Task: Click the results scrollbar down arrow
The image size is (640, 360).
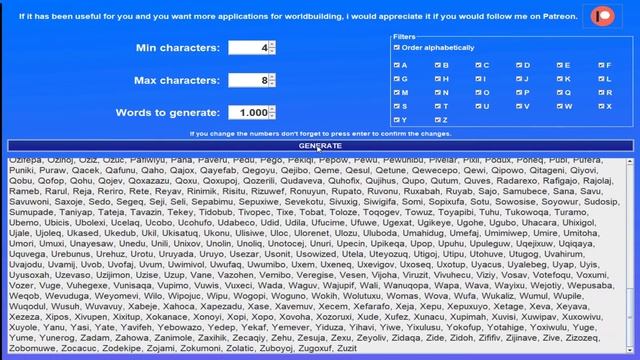Action: [630, 350]
